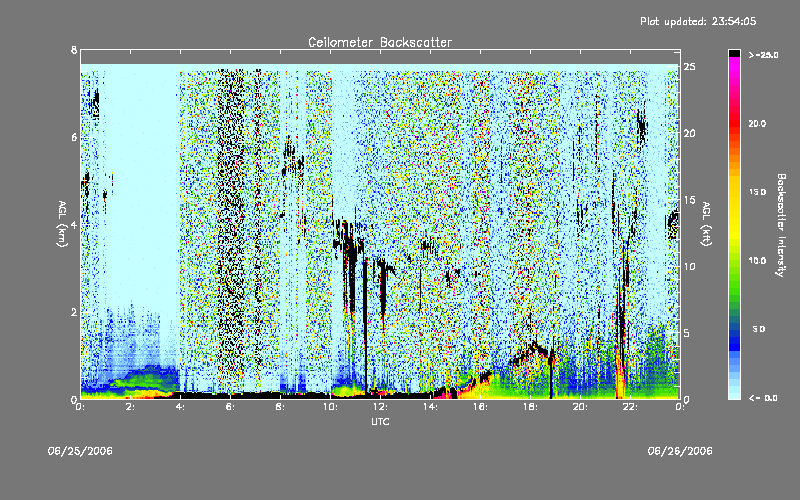Screen dimensions: 800x500
Task: Click the '2' tick on the km axis
Action: tap(74, 312)
